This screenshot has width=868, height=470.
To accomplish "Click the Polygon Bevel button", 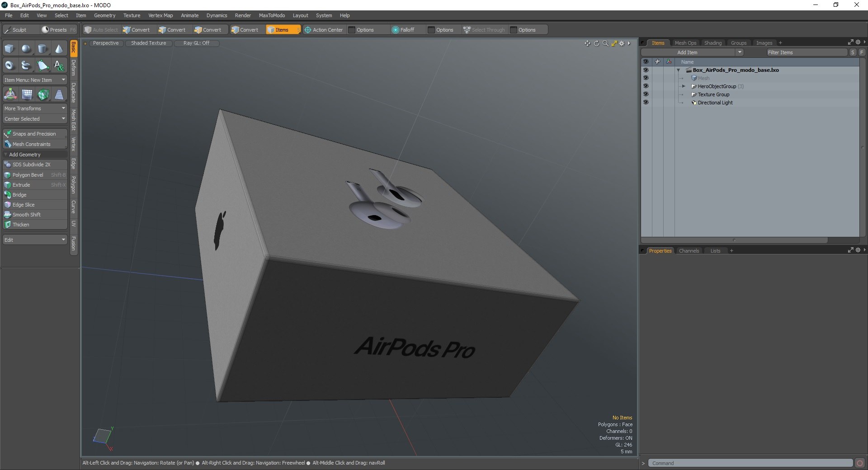I will tap(35, 175).
